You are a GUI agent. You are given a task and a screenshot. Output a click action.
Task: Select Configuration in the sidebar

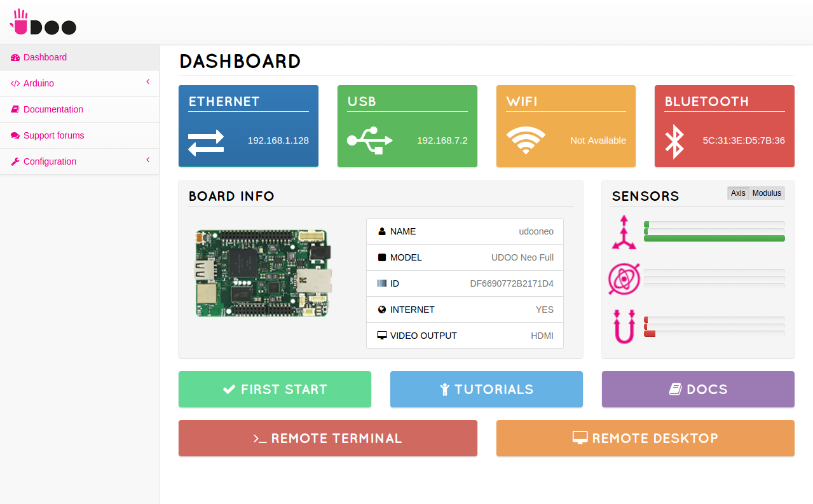79,161
